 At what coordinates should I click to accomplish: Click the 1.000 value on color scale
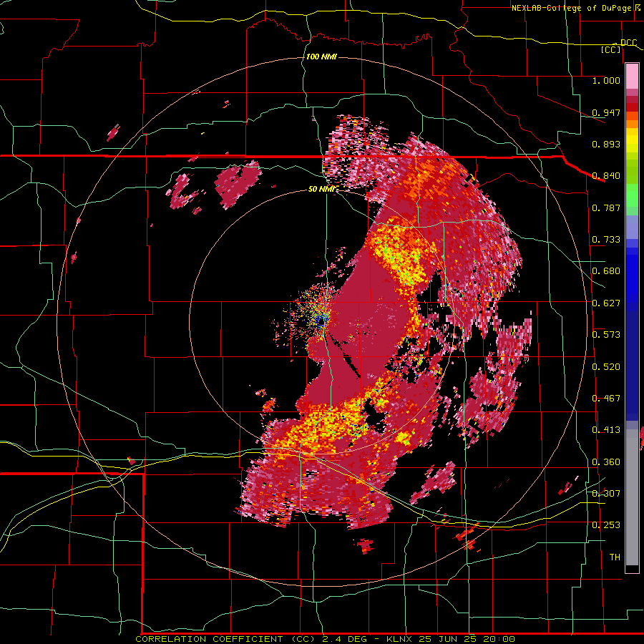[606, 80]
